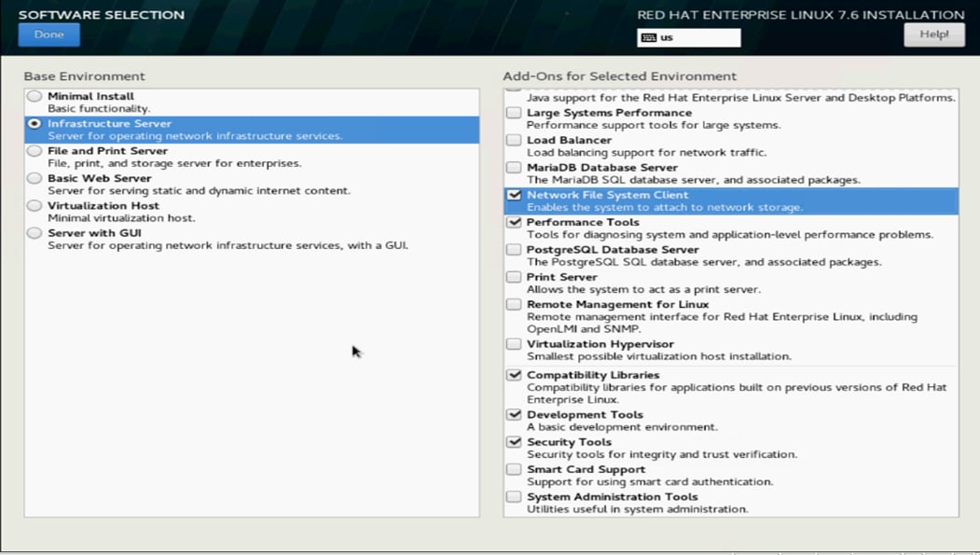Click 'A basic development environment.' text
This screenshot has width=980, height=555.
click(623, 427)
